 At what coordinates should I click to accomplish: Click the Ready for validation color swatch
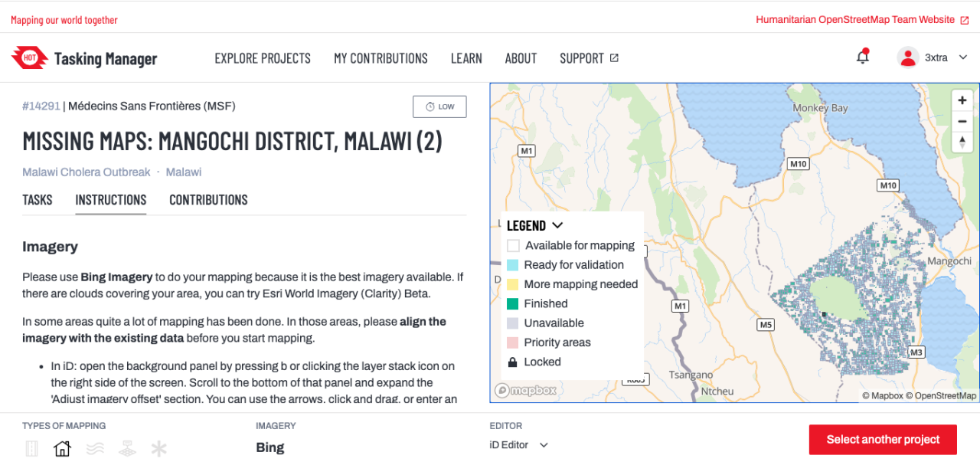tap(513, 265)
